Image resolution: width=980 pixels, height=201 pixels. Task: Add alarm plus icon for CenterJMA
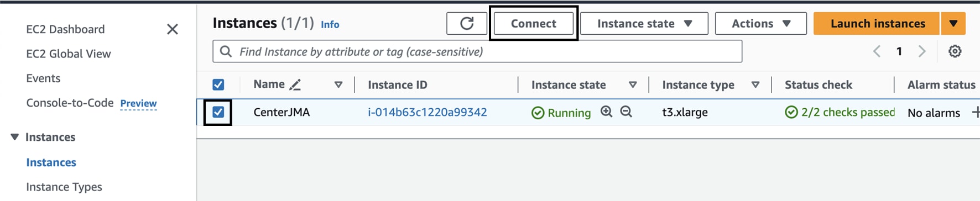coord(975,112)
